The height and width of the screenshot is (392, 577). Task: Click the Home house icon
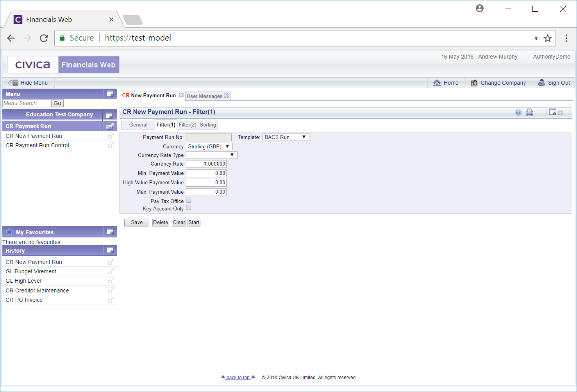click(x=437, y=83)
